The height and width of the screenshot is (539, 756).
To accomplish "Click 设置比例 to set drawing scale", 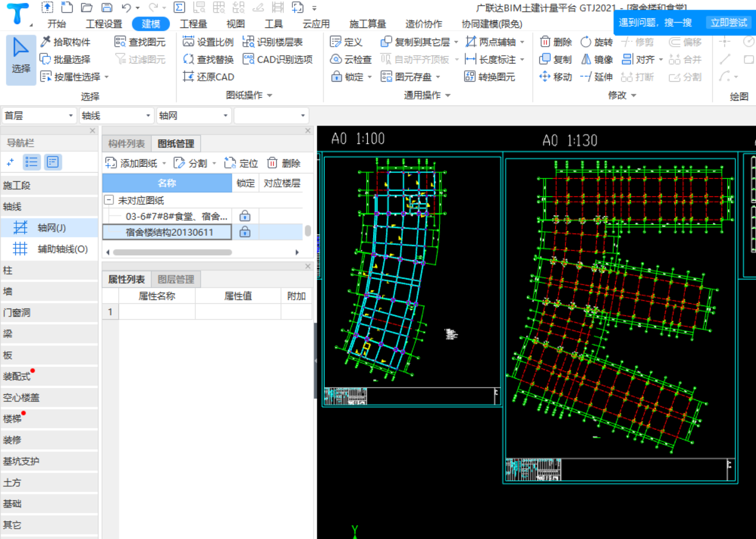I will (x=208, y=42).
